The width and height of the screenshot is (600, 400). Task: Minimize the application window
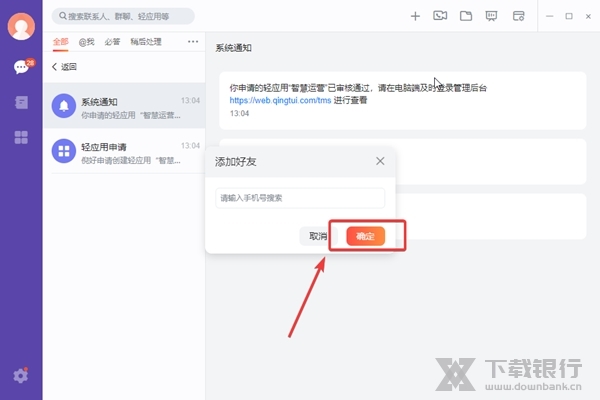(549, 16)
